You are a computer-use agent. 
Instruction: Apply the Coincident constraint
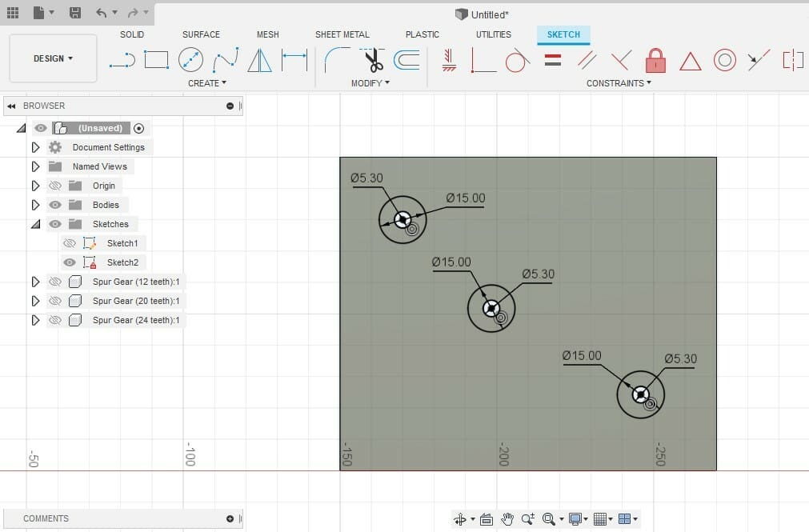point(483,60)
